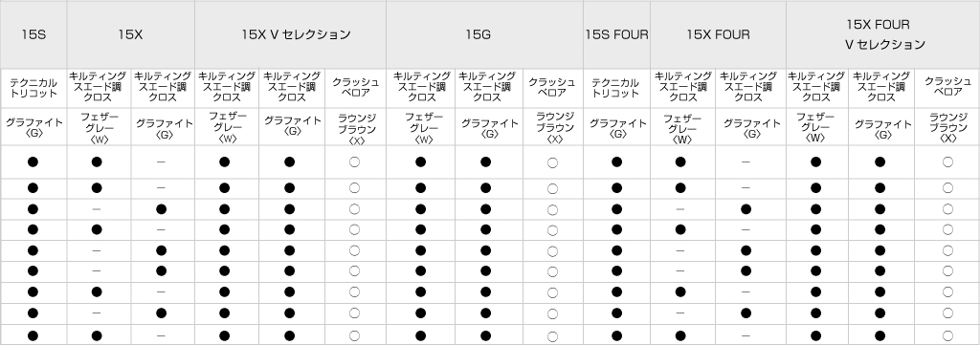
Task: Select the 15X grade header cell
Action: pos(130,35)
